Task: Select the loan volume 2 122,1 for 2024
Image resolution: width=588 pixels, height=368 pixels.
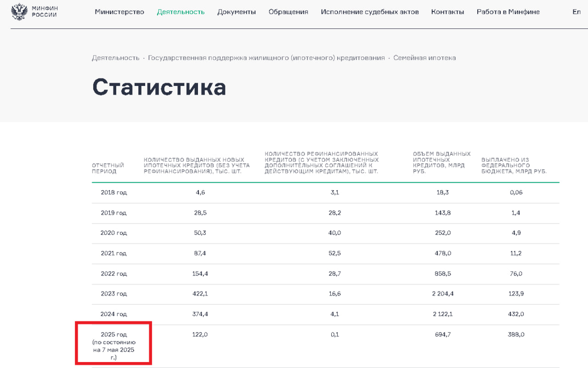Action: pyautogui.click(x=442, y=314)
